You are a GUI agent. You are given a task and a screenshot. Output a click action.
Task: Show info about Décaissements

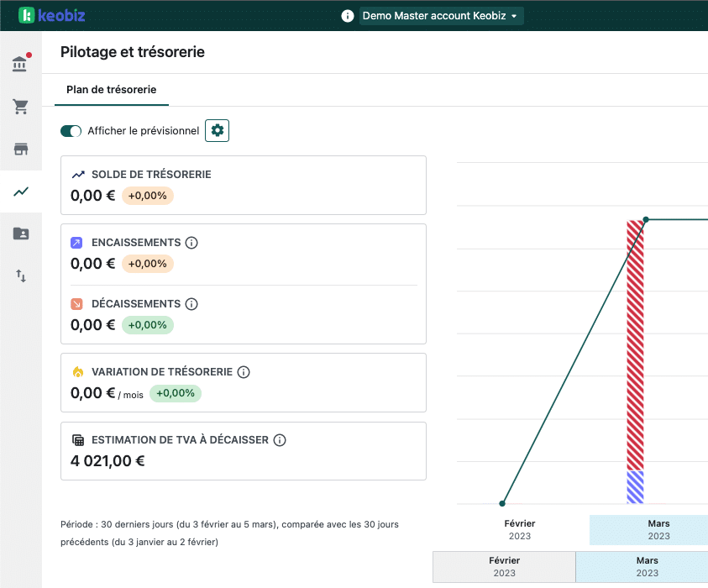(191, 304)
